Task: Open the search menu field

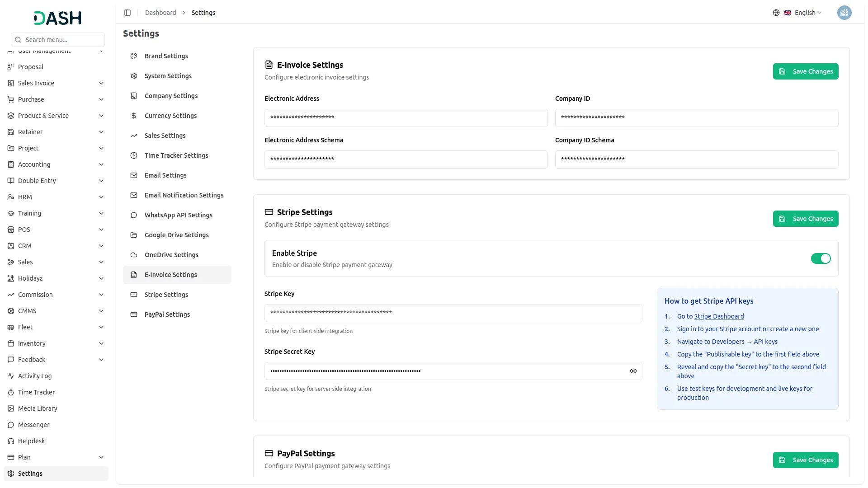Action: click(57, 40)
